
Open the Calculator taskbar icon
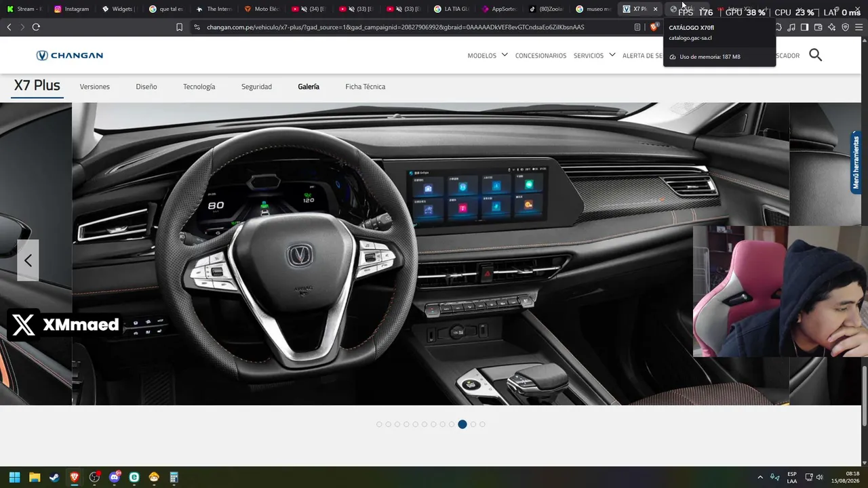(x=174, y=477)
